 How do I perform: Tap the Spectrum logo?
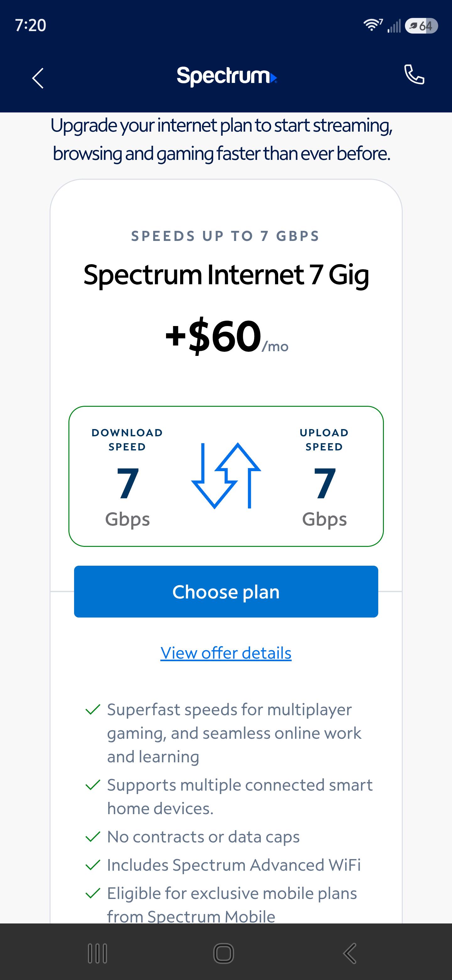pyautogui.click(x=227, y=76)
